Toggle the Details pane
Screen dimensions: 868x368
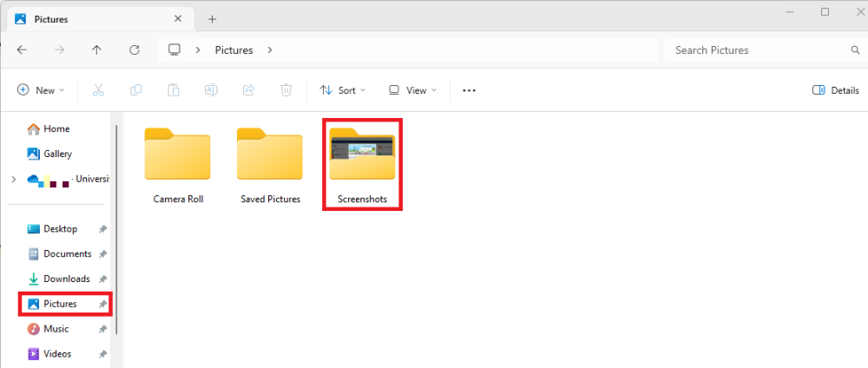coord(836,90)
